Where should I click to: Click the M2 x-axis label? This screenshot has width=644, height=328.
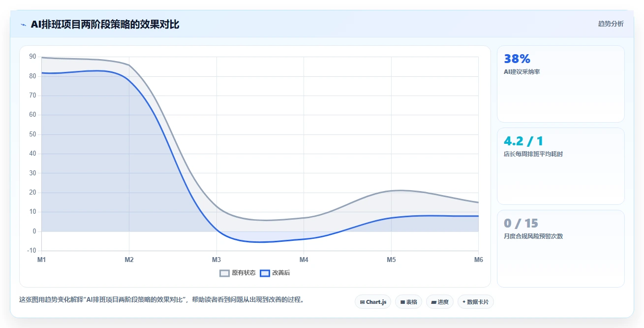click(129, 260)
